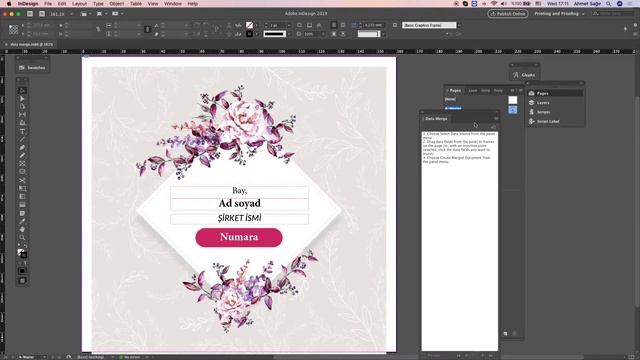
Task: Select the Scissors tool
Action: click(x=22, y=180)
